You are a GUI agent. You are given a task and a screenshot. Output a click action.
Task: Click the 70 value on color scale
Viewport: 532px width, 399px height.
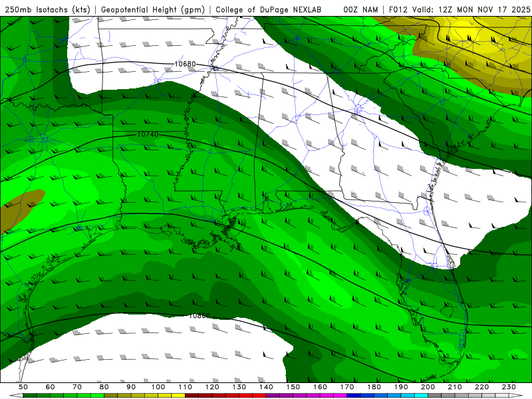(x=77, y=387)
